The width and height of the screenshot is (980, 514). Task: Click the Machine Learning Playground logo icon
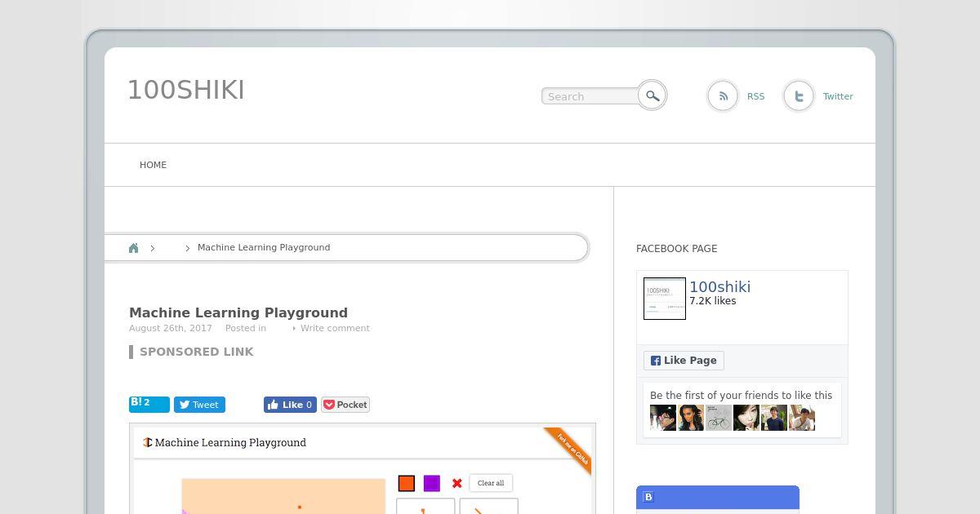tap(148, 442)
